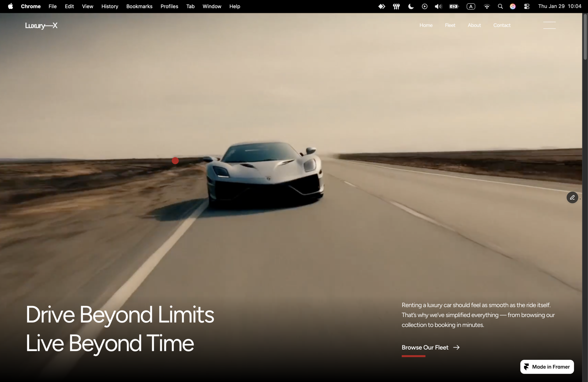Open the Apple menu
The height and width of the screenshot is (382, 588).
(x=10, y=6)
